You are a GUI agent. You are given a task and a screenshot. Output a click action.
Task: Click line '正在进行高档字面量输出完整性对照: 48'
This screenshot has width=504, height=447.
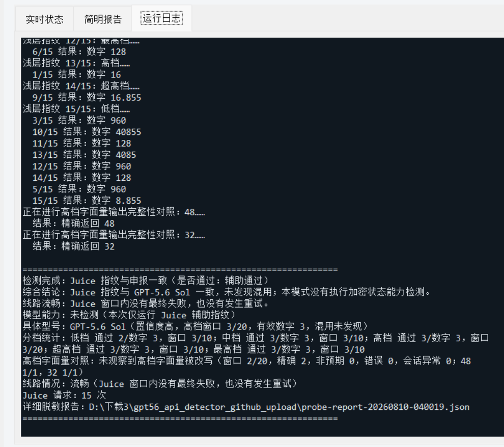point(114,212)
